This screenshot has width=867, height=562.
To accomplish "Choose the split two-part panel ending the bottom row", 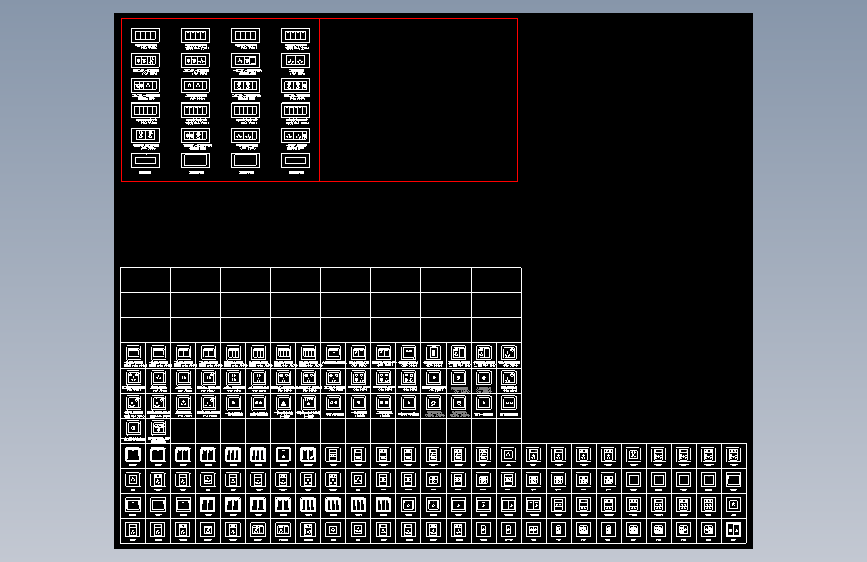I will [x=734, y=530].
